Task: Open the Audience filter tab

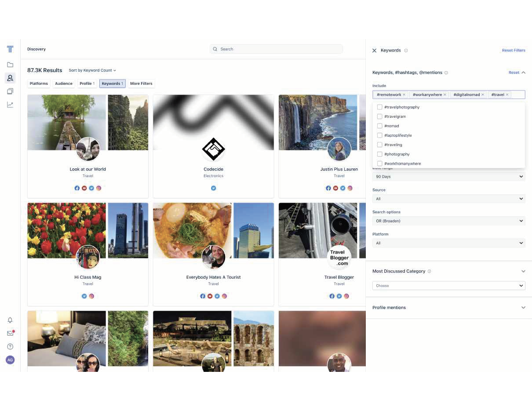Action: [x=64, y=84]
